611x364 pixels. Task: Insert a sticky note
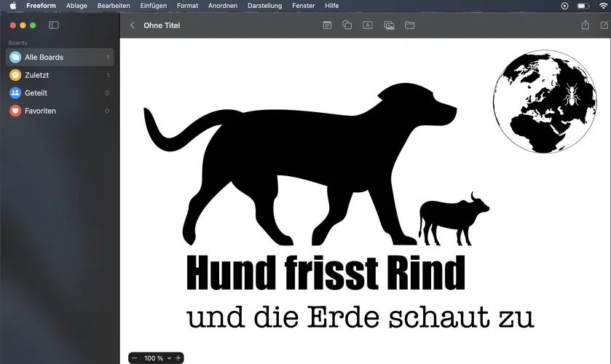click(x=327, y=25)
